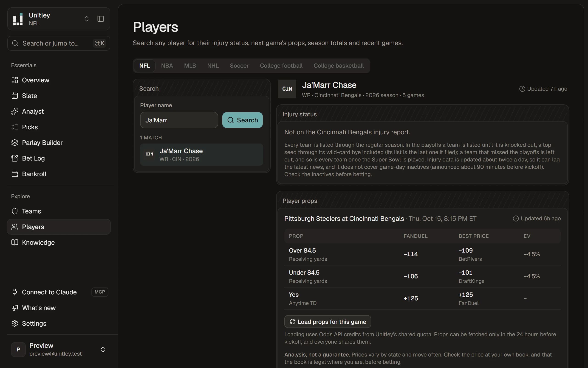Screen dimensions: 588x368
Task: Click the Parlay Builder layers icon
Action: tap(15, 143)
